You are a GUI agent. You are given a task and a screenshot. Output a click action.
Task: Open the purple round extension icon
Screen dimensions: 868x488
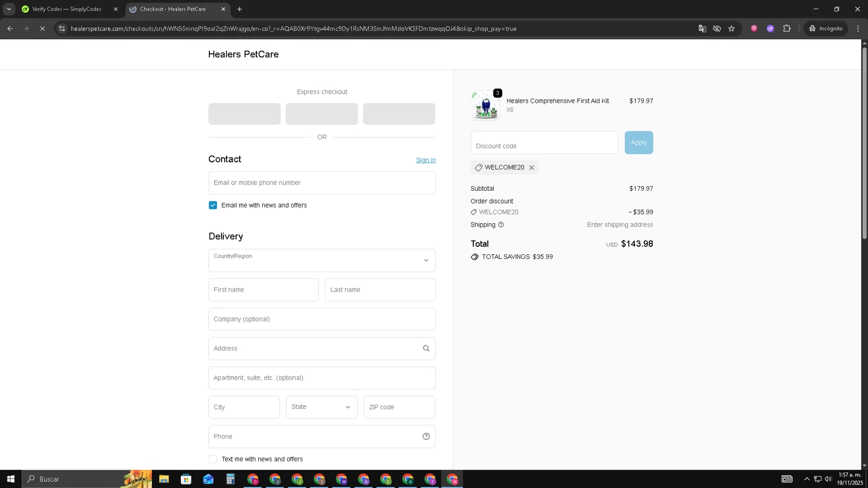pyautogui.click(x=770, y=28)
